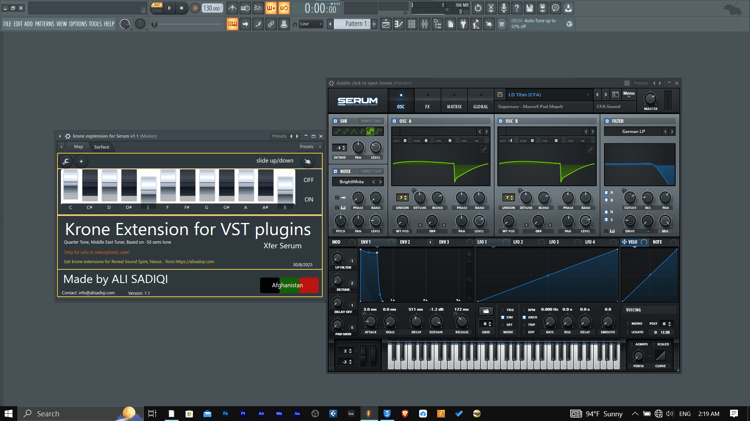Click the shopping cart icon in the toolbar
The height and width of the screenshot is (421, 750).
point(502,24)
